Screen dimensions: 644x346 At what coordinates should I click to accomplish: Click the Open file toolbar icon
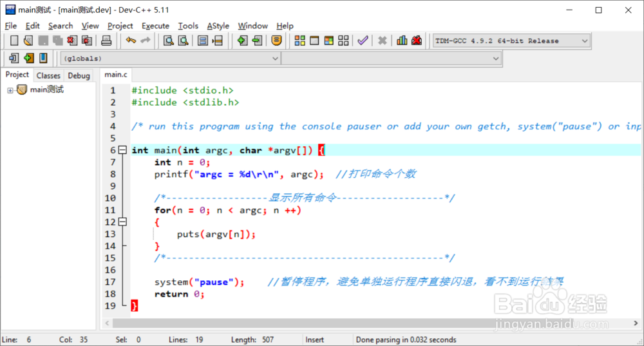coord(28,41)
